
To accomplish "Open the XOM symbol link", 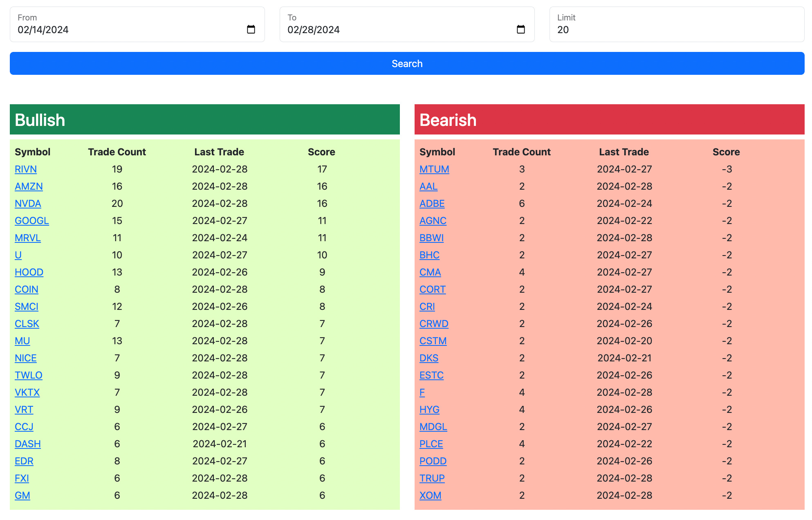I will [431, 495].
